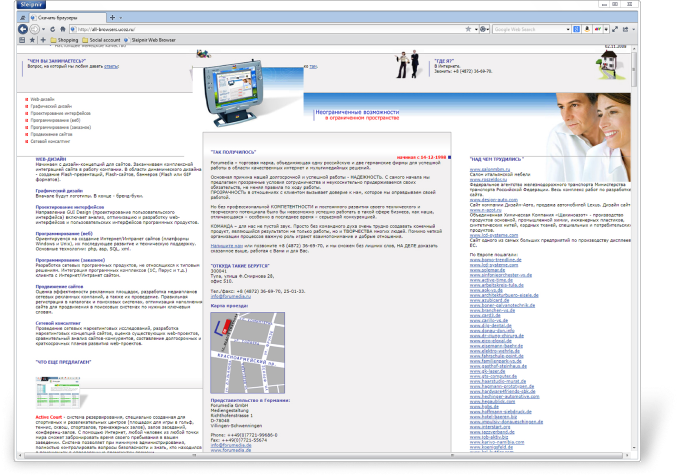Image resolution: width=683 pixels, height=475 pixels.
Task: Click the tab list icon left of tabs
Action: [x=23, y=18]
